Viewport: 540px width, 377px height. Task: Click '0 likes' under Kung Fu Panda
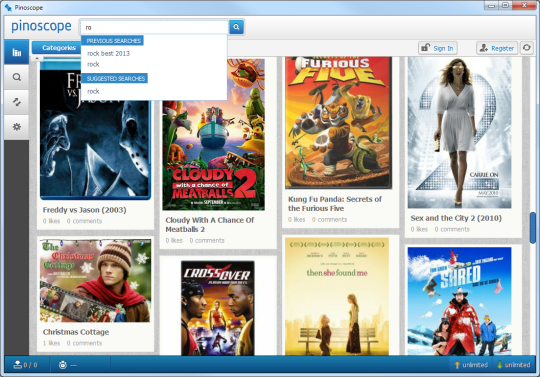pyautogui.click(x=297, y=219)
